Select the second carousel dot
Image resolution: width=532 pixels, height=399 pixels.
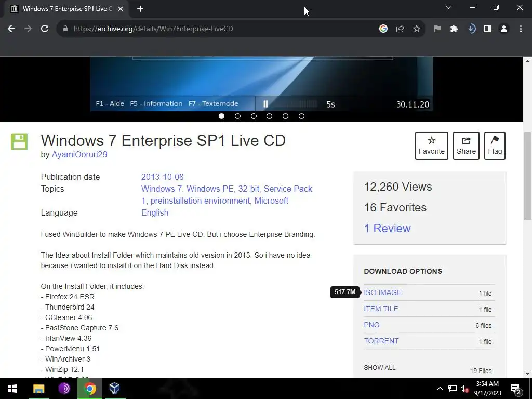pos(237,116)
